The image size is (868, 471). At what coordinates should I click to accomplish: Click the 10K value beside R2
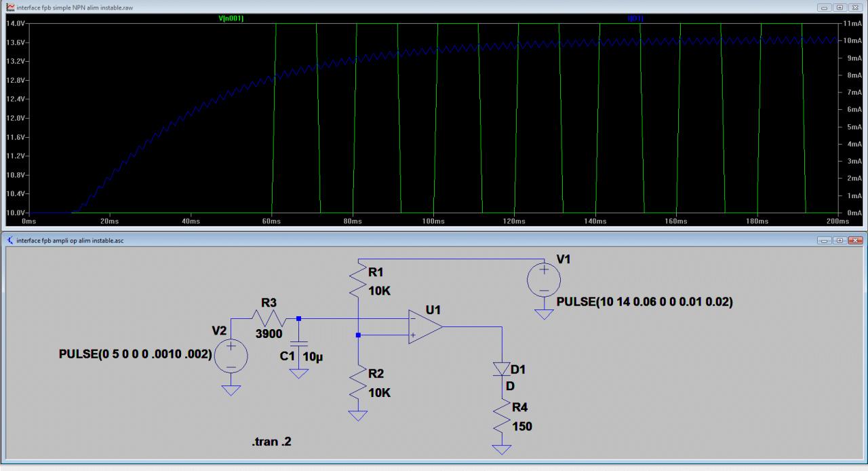380,393
